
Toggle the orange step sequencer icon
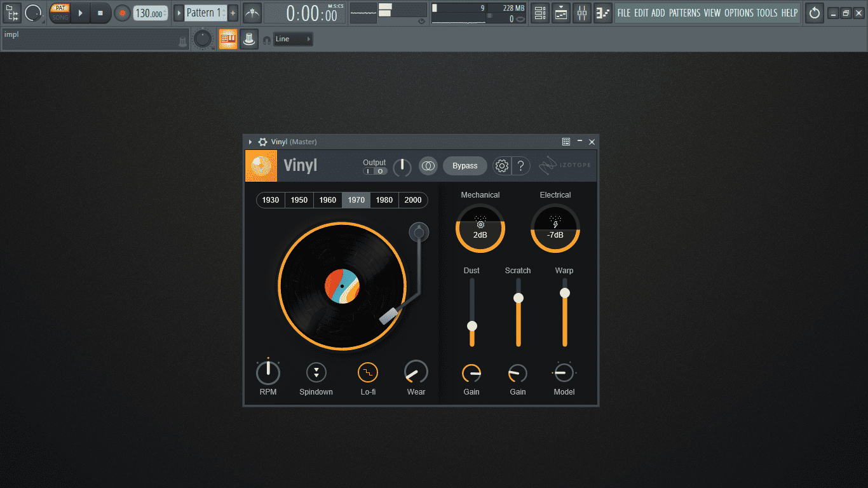coord(228,39)
